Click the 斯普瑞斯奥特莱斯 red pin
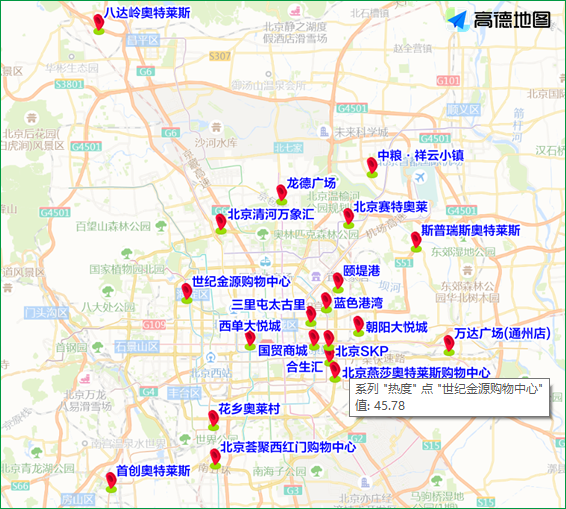The width and height of the screenshot is (566, 509). click(416, 242)
